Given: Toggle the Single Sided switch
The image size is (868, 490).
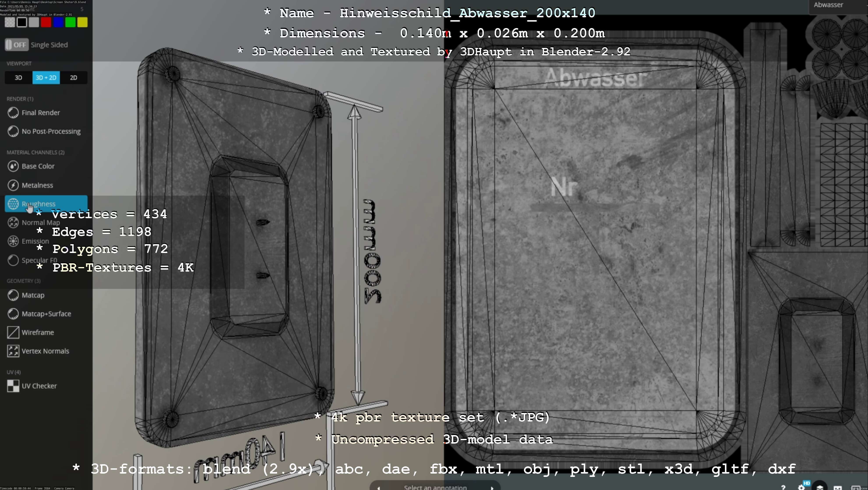Looking at the screenshot, I should click(x=17, y=45).
